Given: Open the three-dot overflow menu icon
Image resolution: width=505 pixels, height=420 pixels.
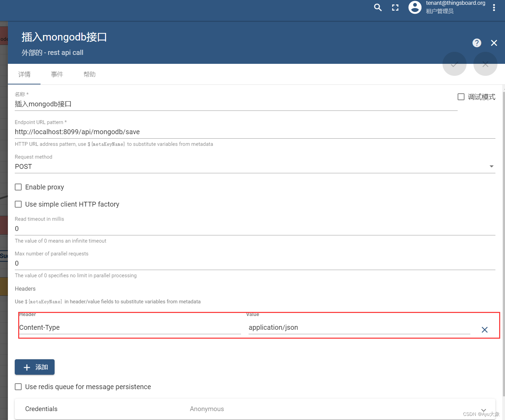Looking at the screenshot, I should click(x=494, y=7).
